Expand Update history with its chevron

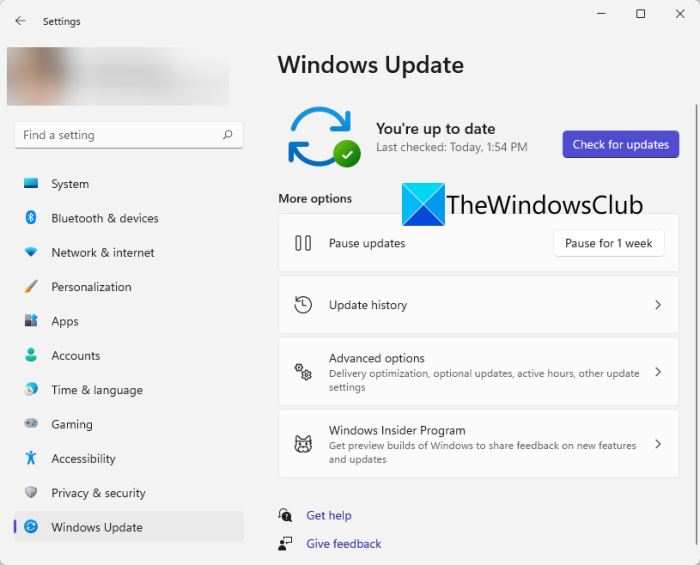coord(658,305)
